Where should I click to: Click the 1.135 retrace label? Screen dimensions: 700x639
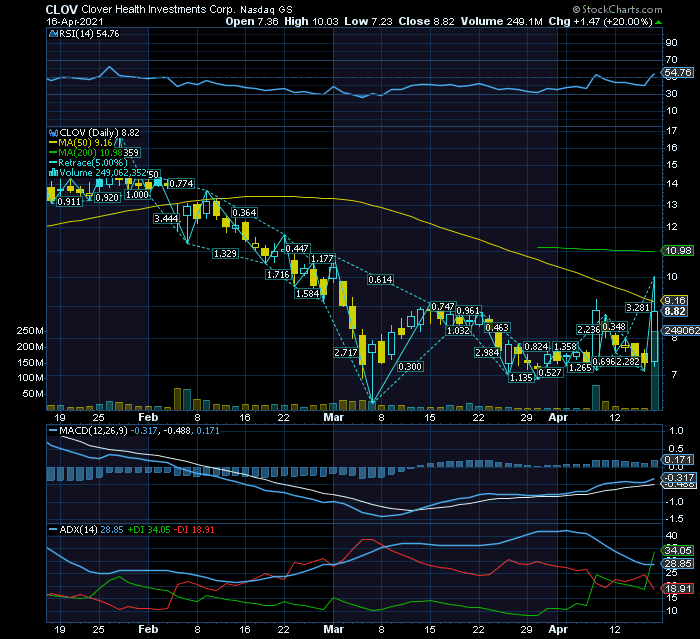pos(521,377)
